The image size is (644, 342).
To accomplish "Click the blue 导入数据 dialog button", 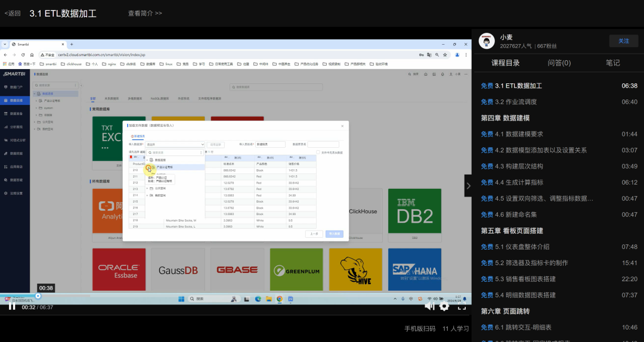I will (335, 234).
